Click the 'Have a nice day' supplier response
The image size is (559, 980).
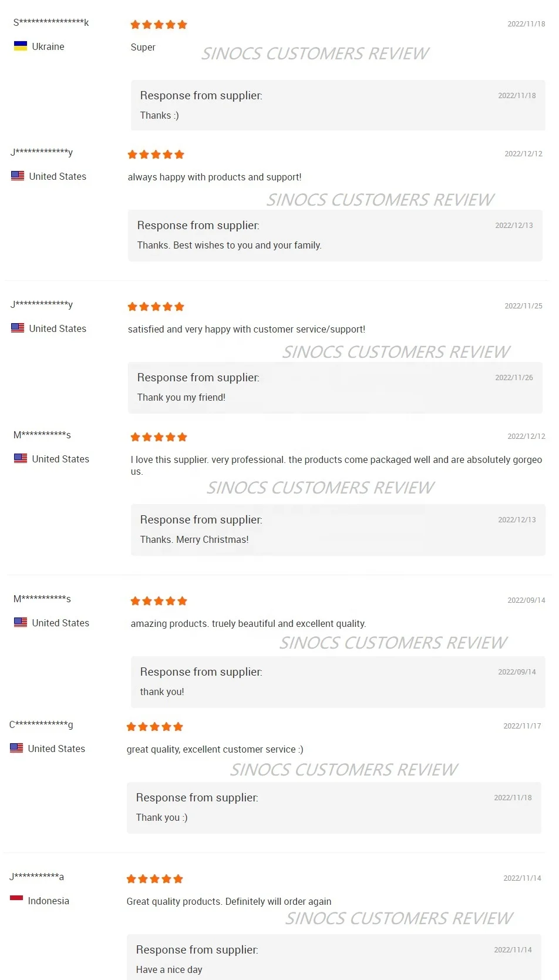coord(169,969)
